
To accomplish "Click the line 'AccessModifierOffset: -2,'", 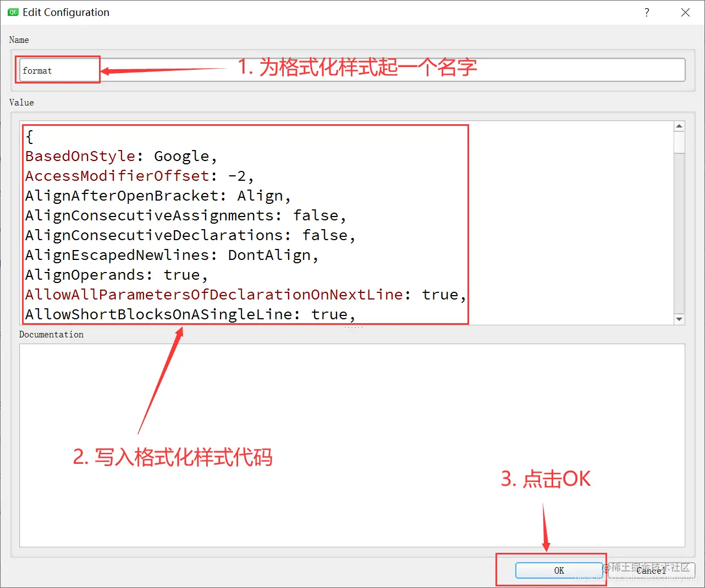I will pos(139,176).
